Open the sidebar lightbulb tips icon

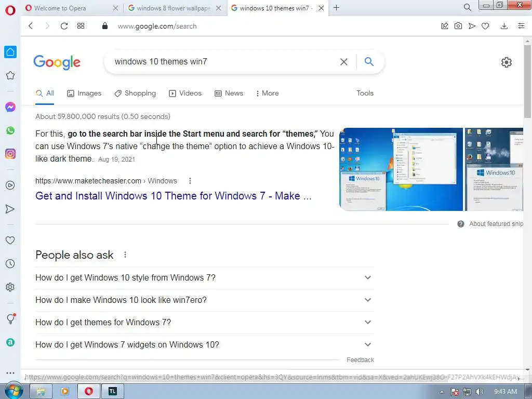tap(11, 318)
